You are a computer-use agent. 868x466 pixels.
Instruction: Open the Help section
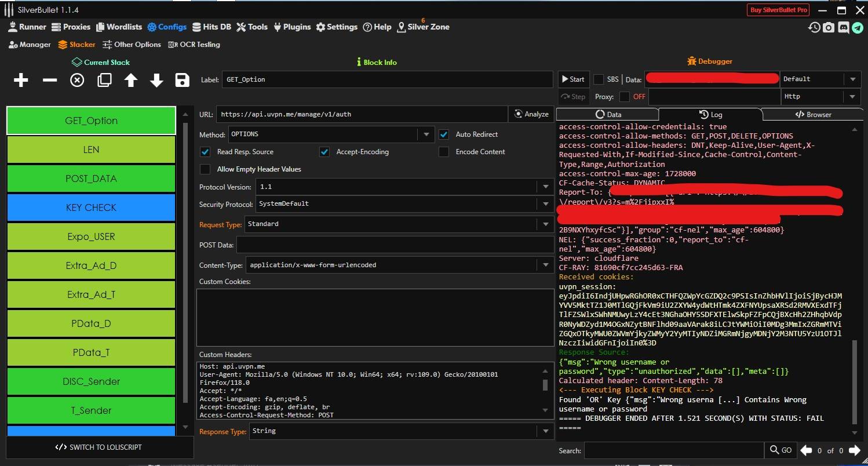click(x=377, y=27)
